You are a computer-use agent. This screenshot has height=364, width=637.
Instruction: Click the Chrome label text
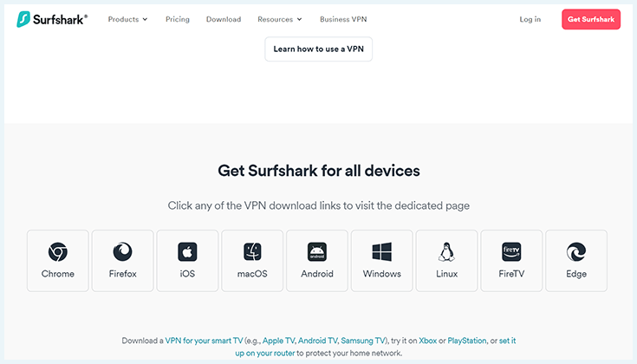coord(58,274)
